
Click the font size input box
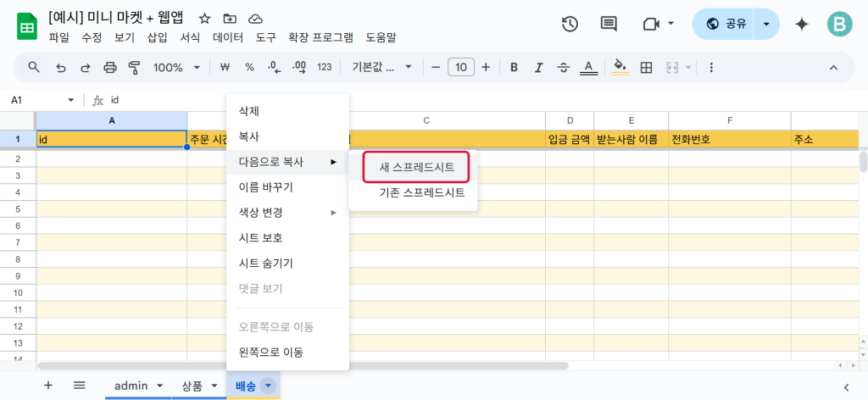[x=460, y=67]
